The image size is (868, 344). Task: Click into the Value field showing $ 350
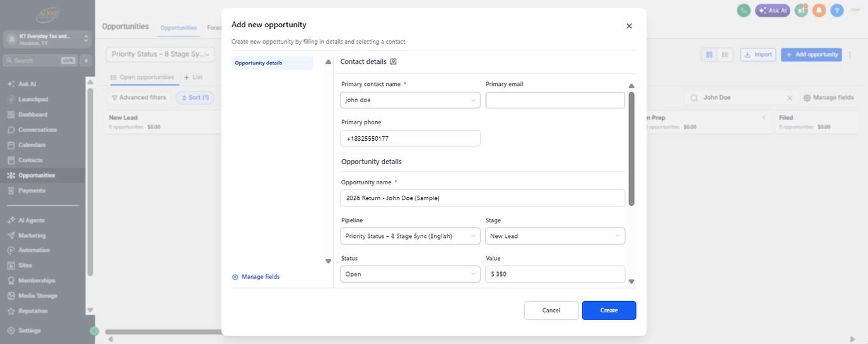(555, 274)
